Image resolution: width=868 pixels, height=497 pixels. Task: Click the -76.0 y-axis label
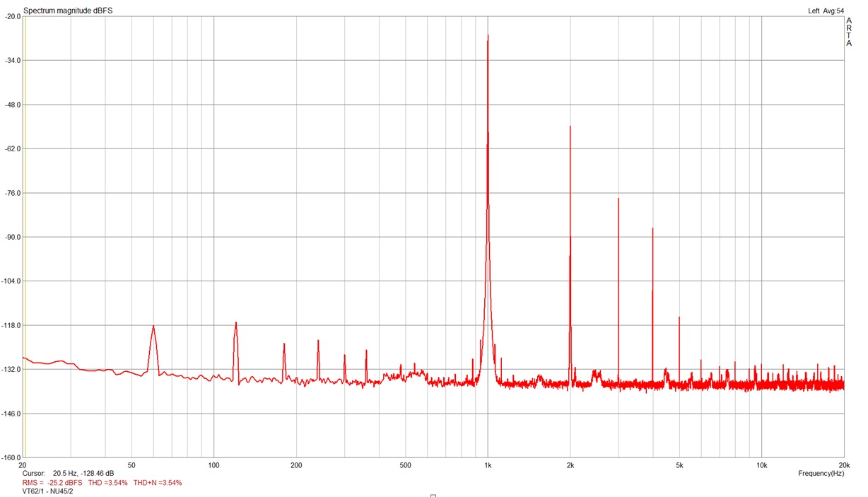point(13,193)
